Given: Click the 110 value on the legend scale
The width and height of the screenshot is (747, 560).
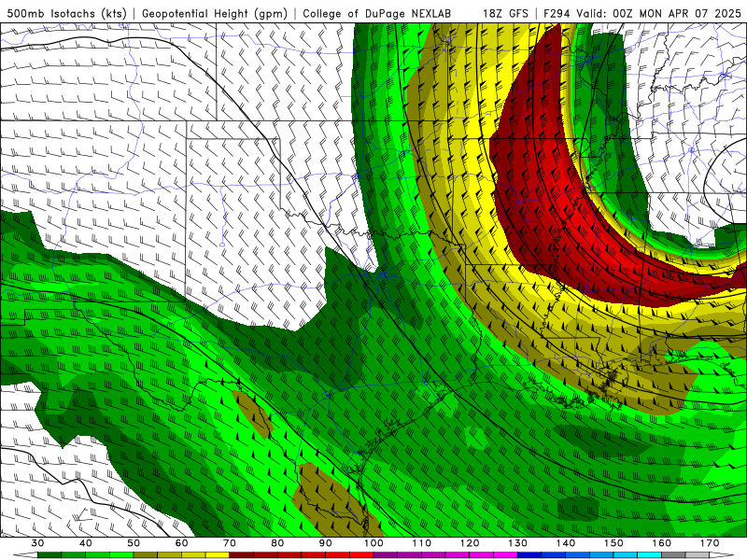Looking at the screenshot, I should click(x=422, y=543).
